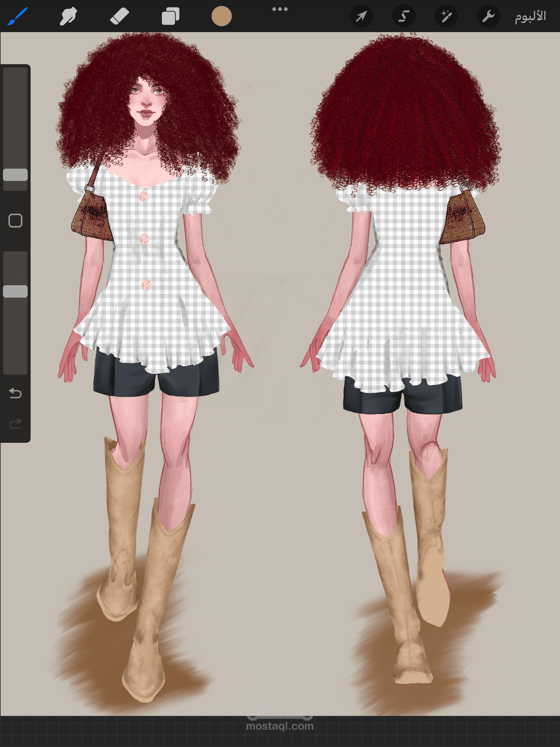Redo the last undone action

coord(15,424)
